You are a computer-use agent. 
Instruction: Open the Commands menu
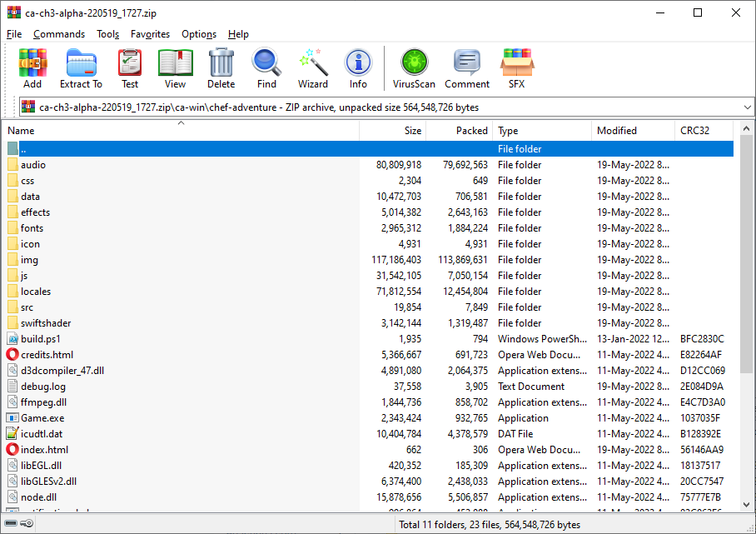pos(59,34)
